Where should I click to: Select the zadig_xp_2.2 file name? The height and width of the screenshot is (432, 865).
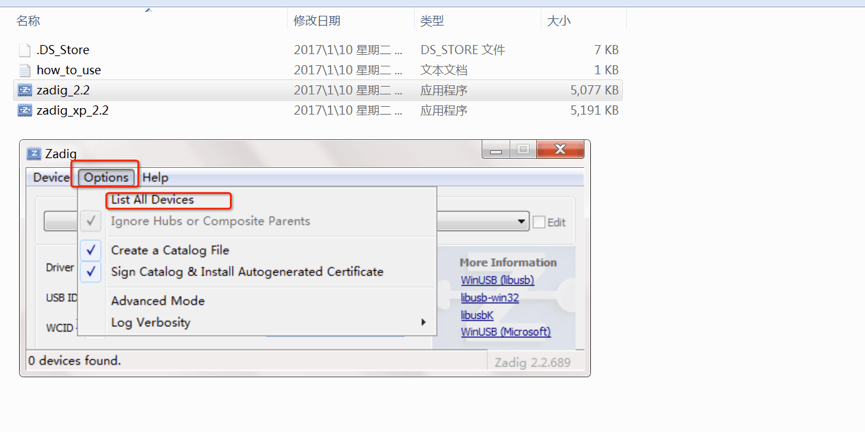pos(72,110)
